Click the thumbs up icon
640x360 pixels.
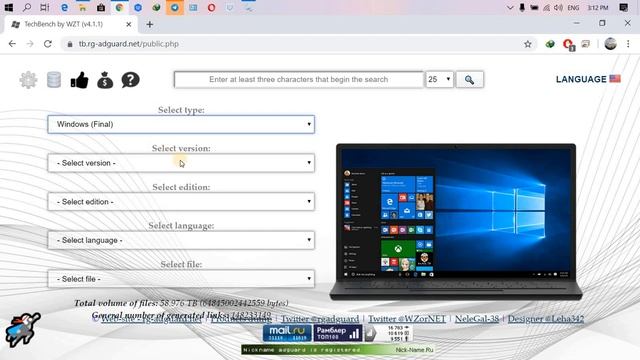tap(80, 80)
